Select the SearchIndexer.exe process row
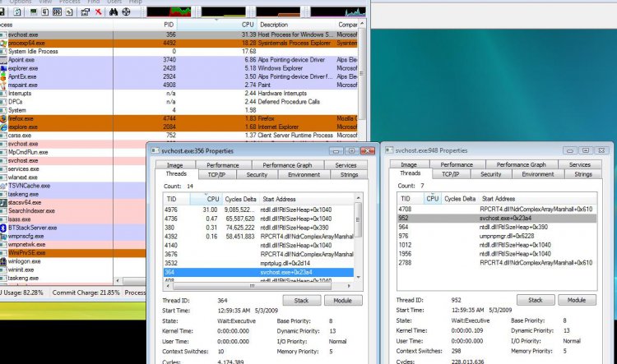 (x=72, y=211)
